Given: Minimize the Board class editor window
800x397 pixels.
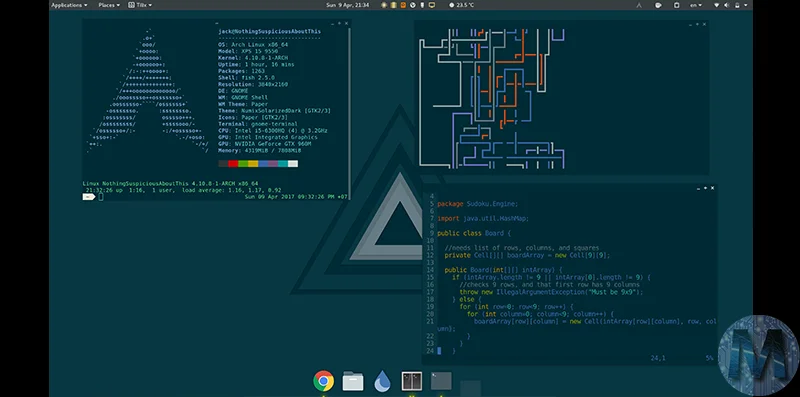Looking at the screenshot, I should pos(698,188).
